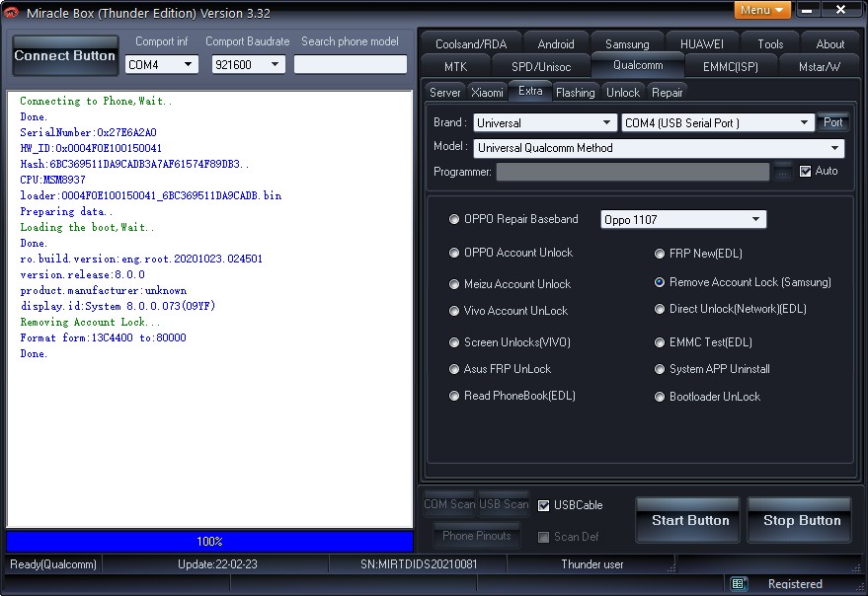
Task: Select System APP Uninstall radio option
Action: point(660,369)
